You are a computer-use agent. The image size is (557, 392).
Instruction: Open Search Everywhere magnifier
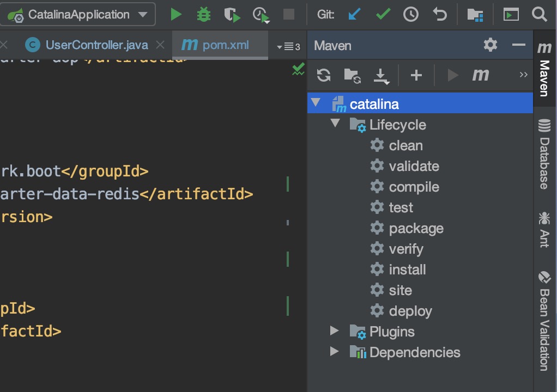[539, 15]
